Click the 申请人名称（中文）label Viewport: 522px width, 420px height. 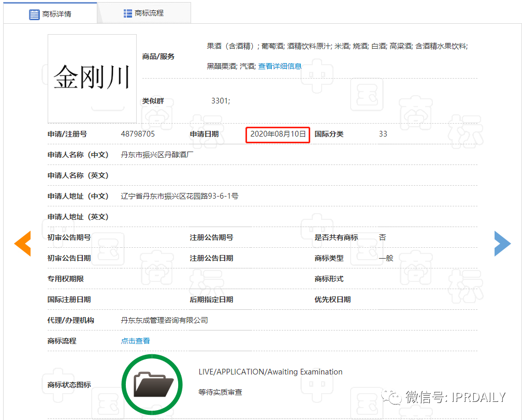tap(78, 155)
